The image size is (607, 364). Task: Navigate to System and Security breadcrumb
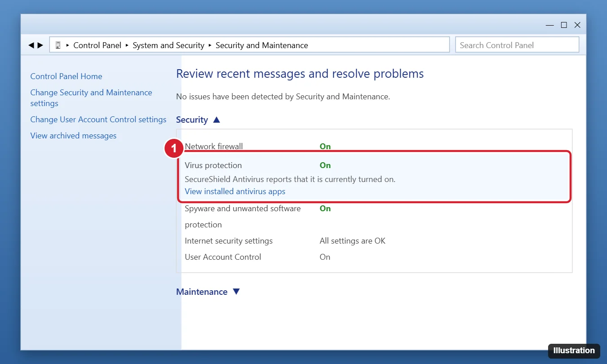point(169,45)
